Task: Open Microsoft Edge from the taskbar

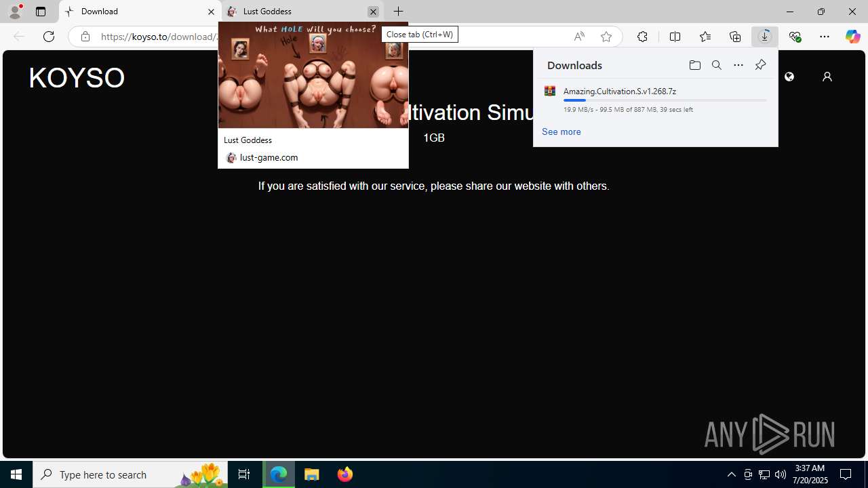Action: pos(279,474)
